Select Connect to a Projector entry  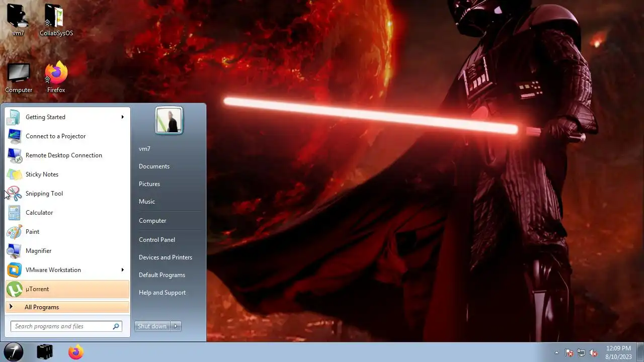coord(67,136)
